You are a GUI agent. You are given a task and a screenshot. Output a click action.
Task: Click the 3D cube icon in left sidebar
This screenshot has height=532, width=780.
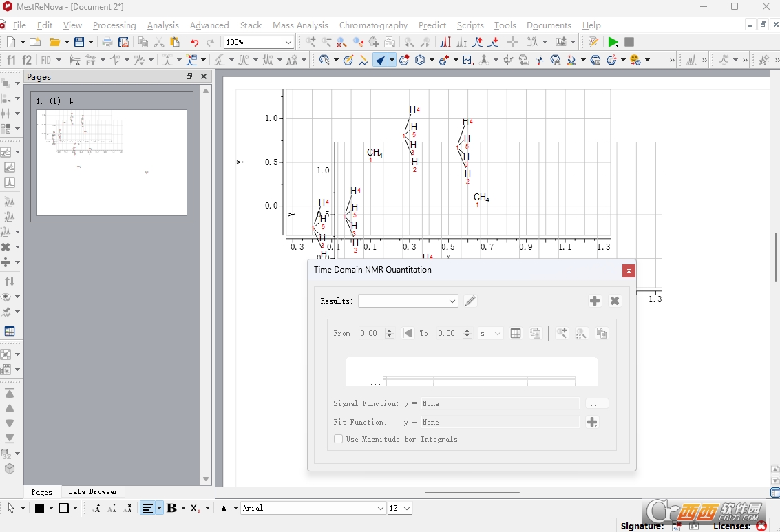10,469
